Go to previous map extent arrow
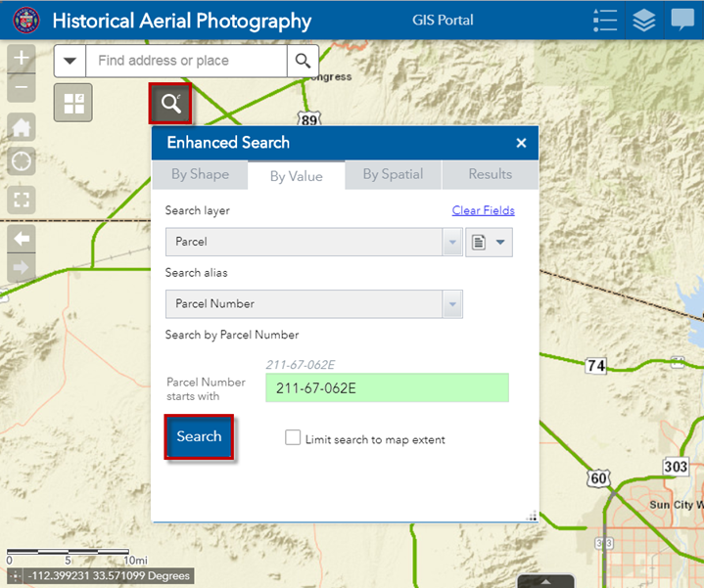This screenshot has width=704, height=588. point(22,239)
